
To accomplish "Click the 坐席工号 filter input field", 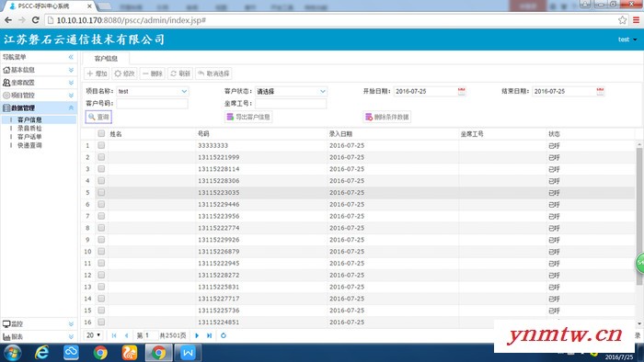I will pyautogui.click(x=291, y=103).
